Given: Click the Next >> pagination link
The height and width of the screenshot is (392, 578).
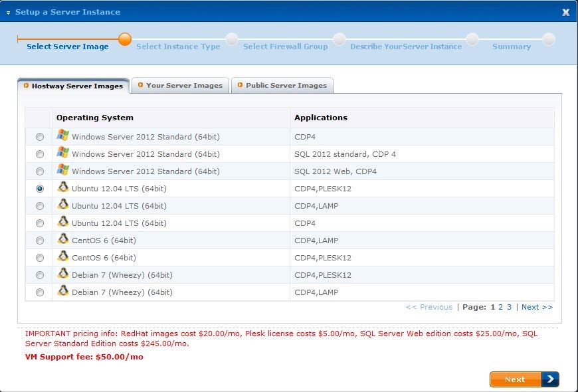Looking at the screenshot, I should point(537,307).
